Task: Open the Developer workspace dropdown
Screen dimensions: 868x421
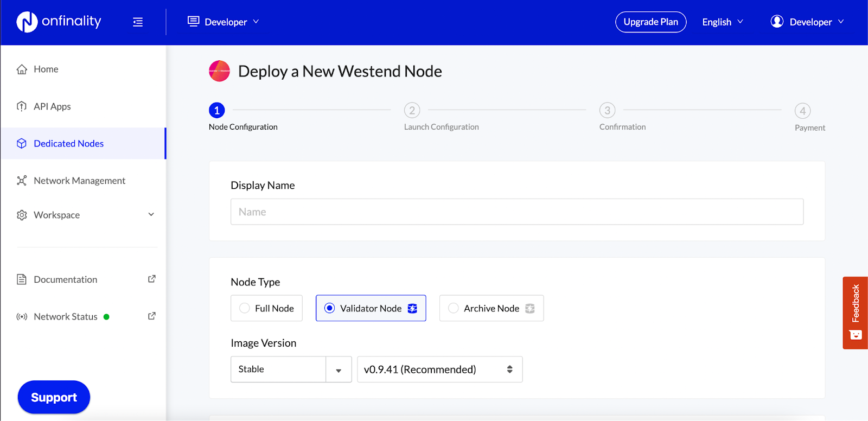Action: coord(224,22)
